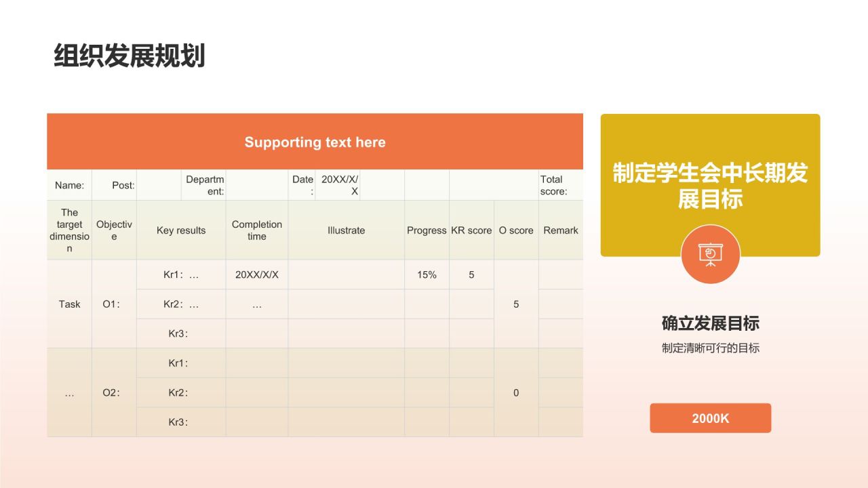Click the 'KR score' column header
Viewport: 868px width, 488px height.
tap(471, 230)
